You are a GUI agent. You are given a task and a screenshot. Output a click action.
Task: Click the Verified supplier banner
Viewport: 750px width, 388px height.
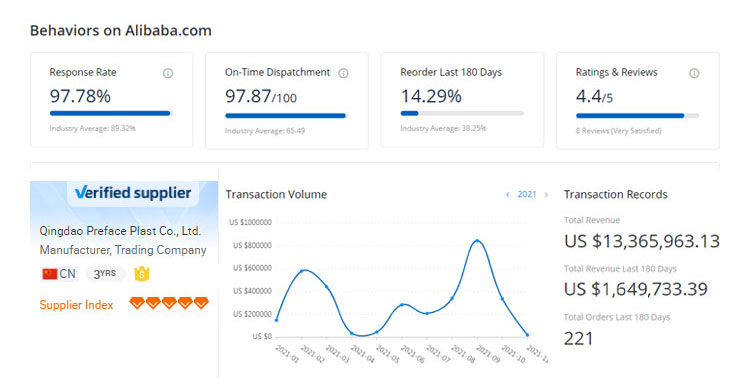(x=133, y=193)
